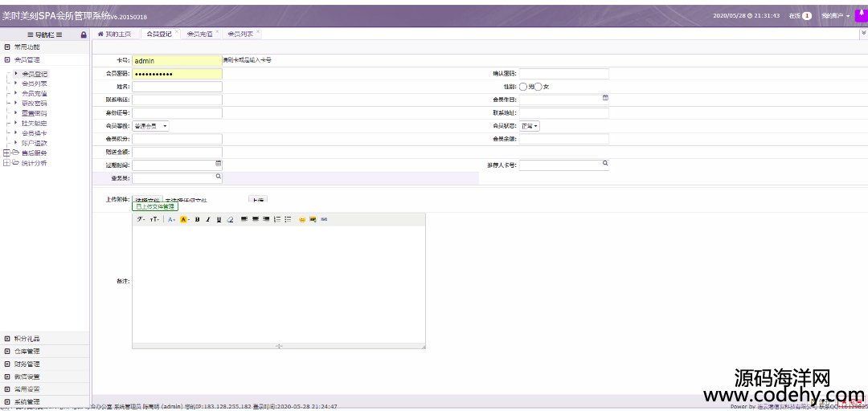This screenshot has width=868, height=411.
Task: Click the purple notification bell icon
Action: click(x=859, y=14)
